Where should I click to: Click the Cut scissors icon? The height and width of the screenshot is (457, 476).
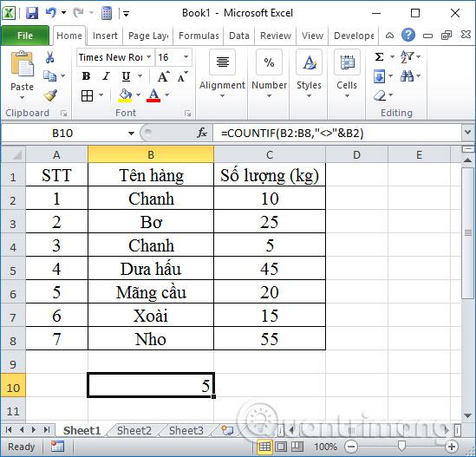tap(49, 57)
